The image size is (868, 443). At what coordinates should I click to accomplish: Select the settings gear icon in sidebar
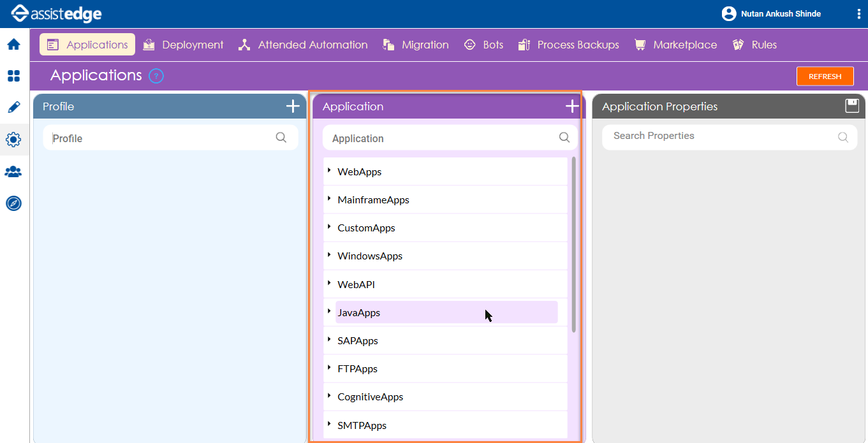[14, 140]
